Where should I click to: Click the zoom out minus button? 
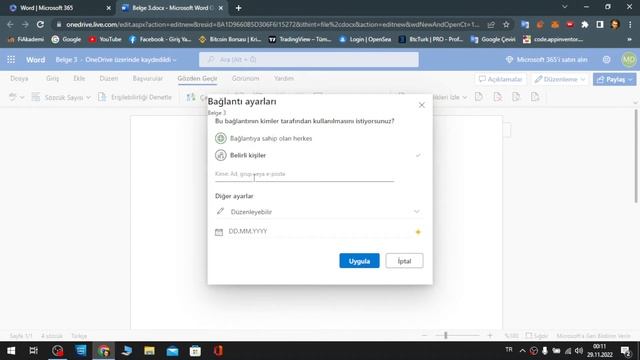[424, 336]
